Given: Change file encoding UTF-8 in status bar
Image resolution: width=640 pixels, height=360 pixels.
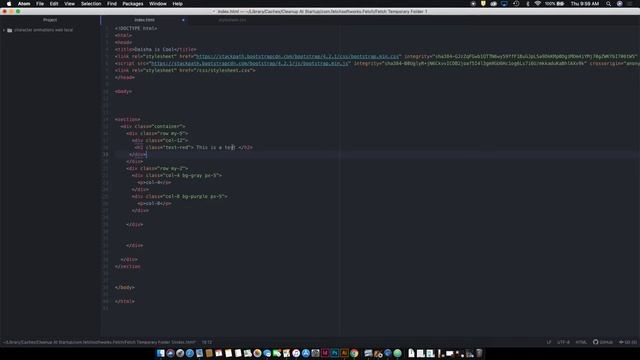Looking at the screenshot, I should tap(563, 342).
